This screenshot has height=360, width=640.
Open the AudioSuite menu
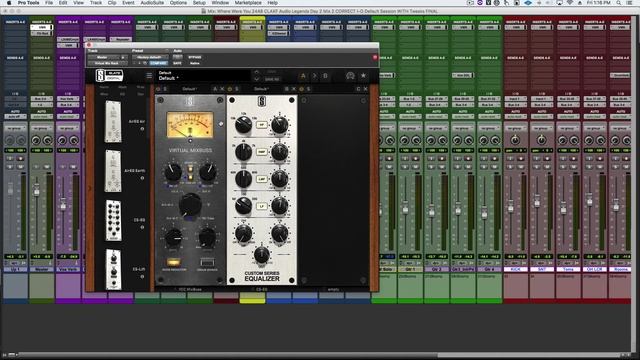click(152, 3)
